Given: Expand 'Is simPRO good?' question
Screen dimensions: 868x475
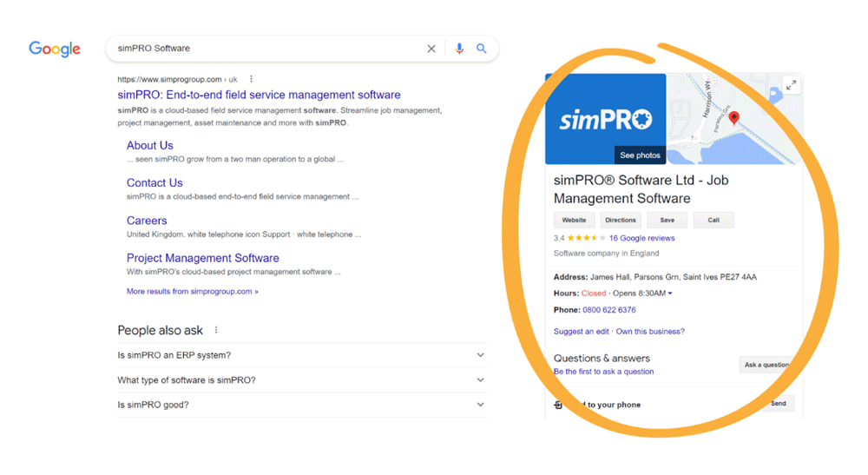Looking at the screenshot, I should [x=302, y=405].
